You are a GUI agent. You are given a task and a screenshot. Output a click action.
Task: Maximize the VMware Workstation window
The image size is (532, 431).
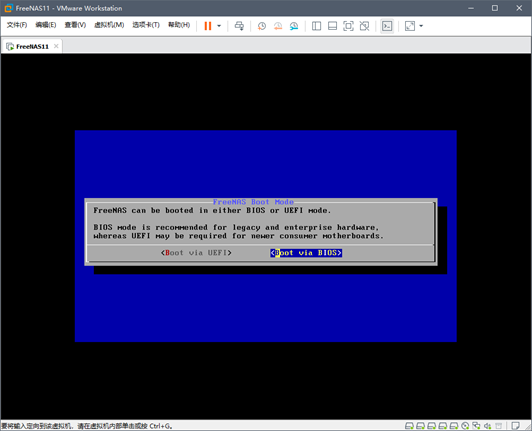point(495,8)
